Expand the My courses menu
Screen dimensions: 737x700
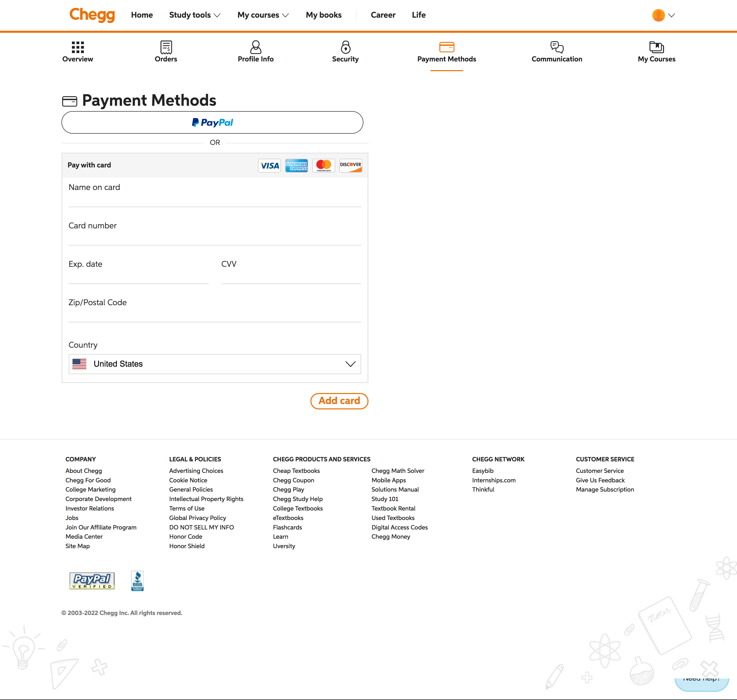(263, 15)
